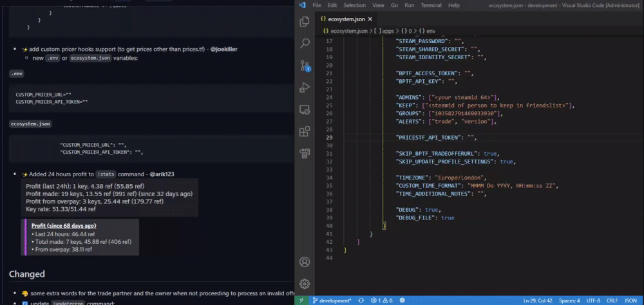Open the Help menu

point(454,5)
